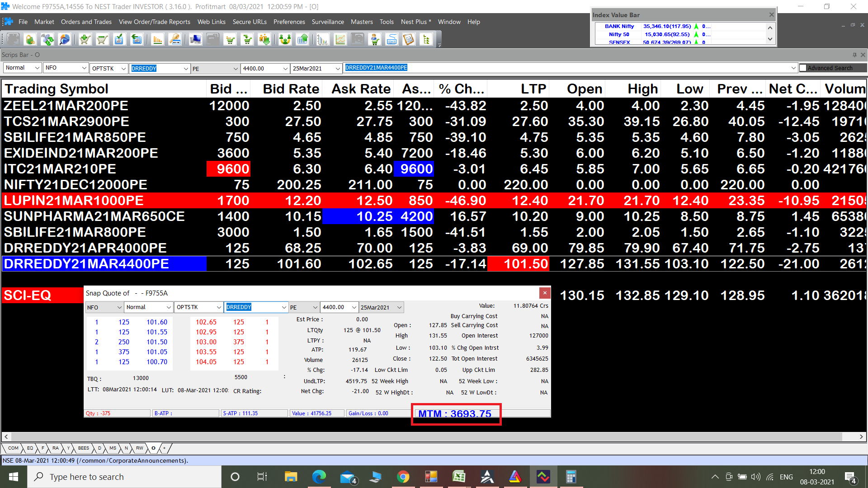Expand the NFO exchange dropdown in Scrips Bar
The width and height of the screenshot is (868, 488).
[x=84, y=68]
